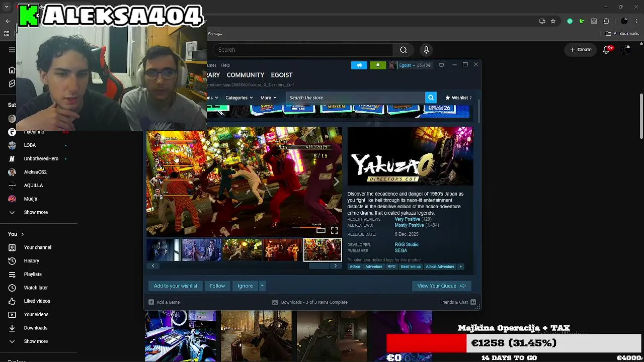
Task: Select the hostess lineup screenshot thumbnail
Action: 282,250
